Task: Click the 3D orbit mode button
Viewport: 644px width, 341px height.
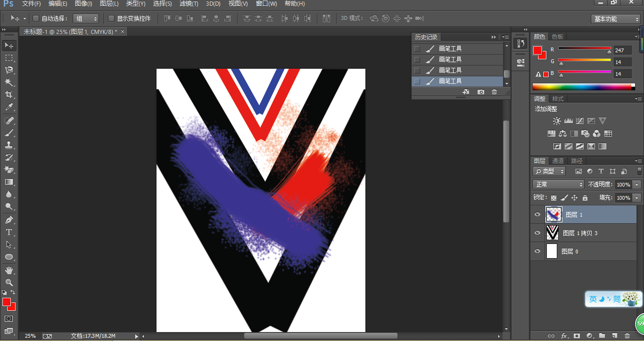Action: click(374, 19)
